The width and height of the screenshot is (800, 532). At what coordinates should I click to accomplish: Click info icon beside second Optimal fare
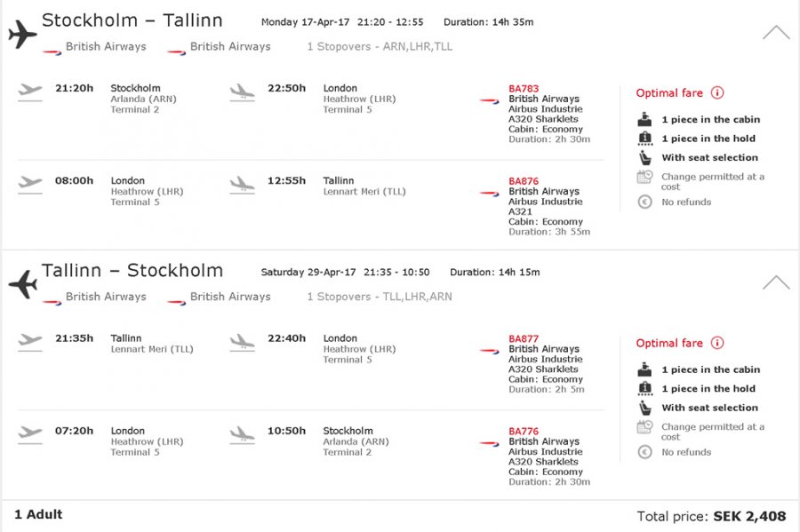pyautogui.click(x=717, y=344)
